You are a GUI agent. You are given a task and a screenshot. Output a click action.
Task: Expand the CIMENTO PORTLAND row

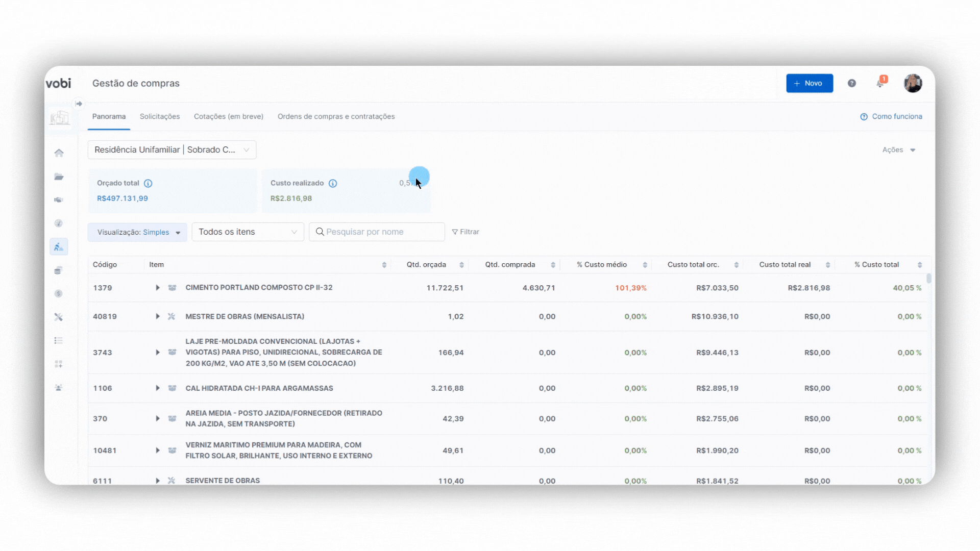(158, 288)
